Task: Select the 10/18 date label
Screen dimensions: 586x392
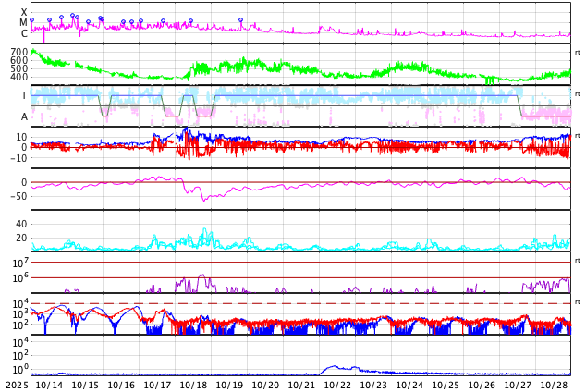Action: pos(193,385)
